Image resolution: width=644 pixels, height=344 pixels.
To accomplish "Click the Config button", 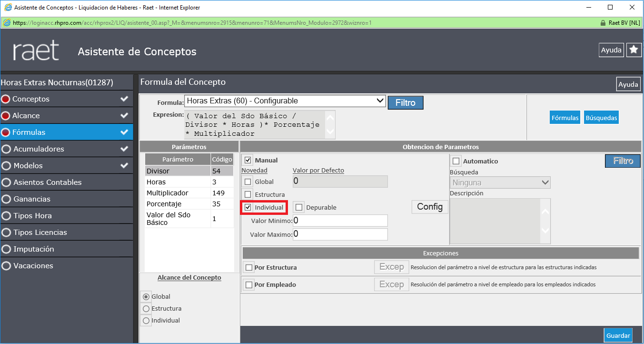I will [430, 207].
